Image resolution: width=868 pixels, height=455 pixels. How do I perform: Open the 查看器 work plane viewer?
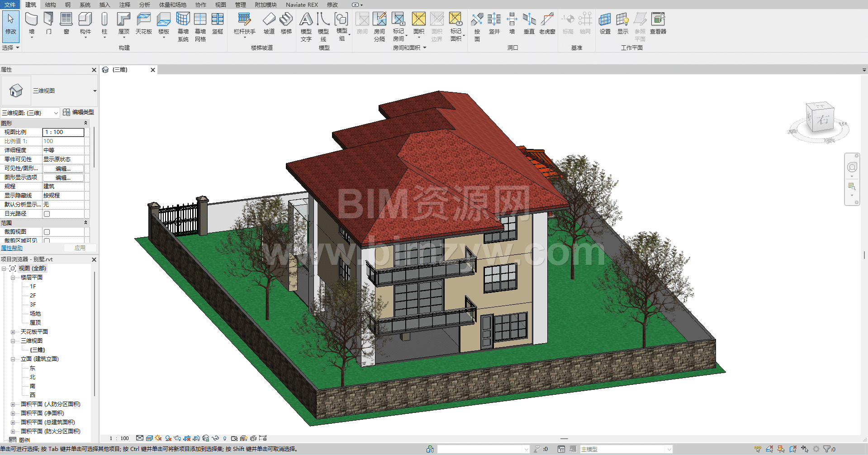(x=658, y=24)
